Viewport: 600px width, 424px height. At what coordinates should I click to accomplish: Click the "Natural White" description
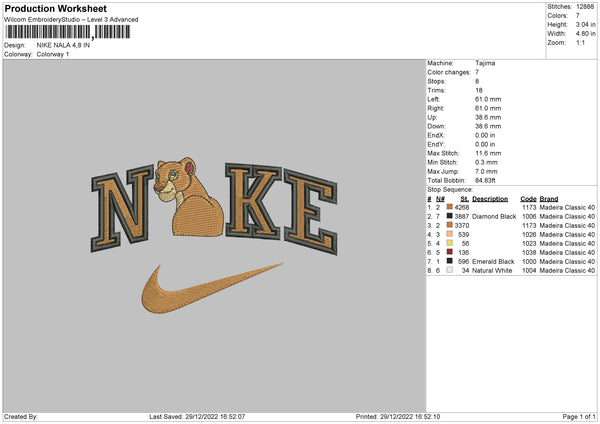pos(492,271)
